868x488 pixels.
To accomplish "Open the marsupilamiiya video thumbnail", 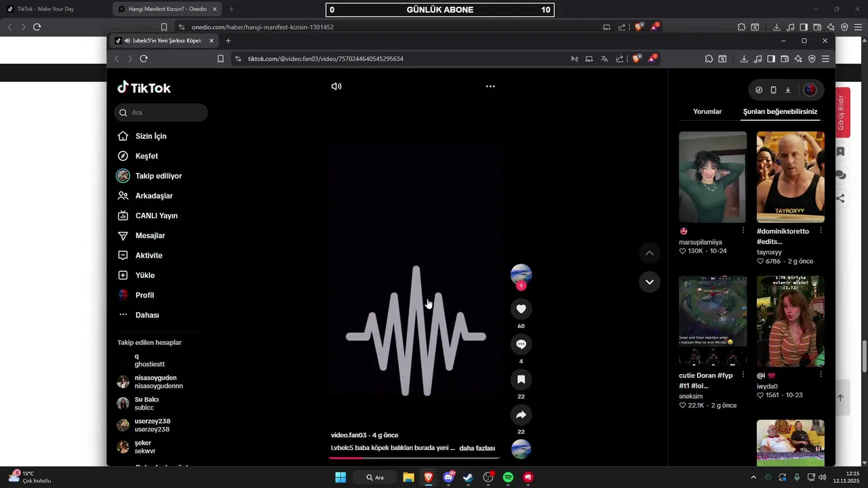I will [713, 177].
